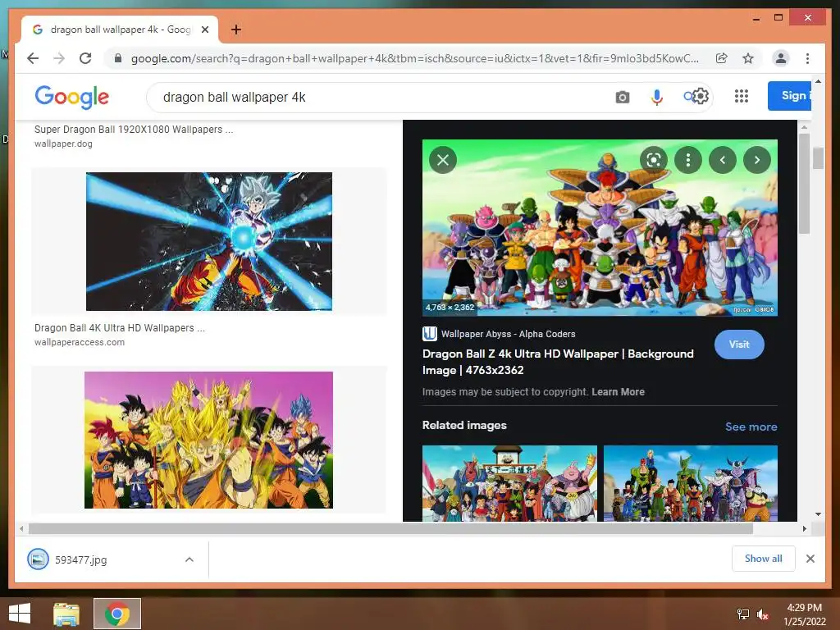Click the preview panel vertical scrollbar
Image resolution: width=840 pixels, height=630 pixels.
tap(804, 183)
